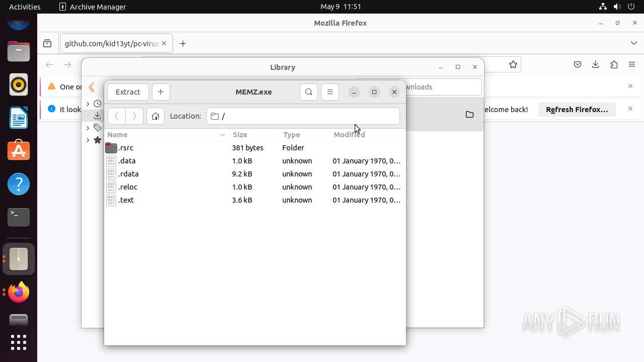Screen dimensions: 644x362
Task: Sort by the Name column header
Action: coord(167,135)
